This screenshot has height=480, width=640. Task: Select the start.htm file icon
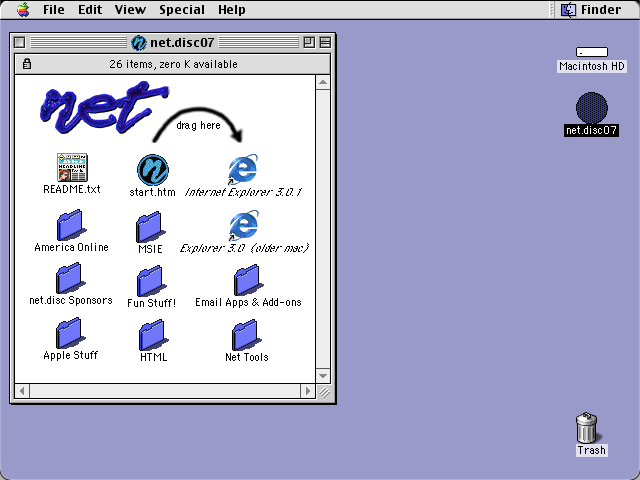(x=153, y=170)
